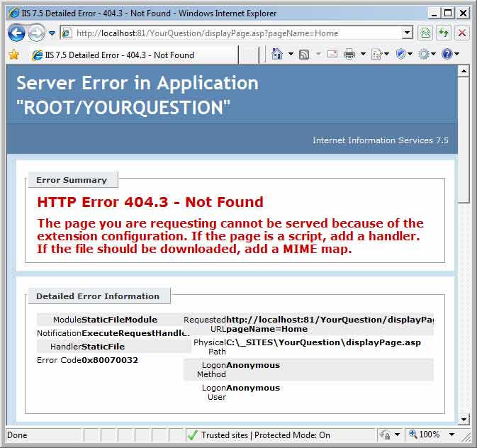Screen dimensions: 477x448
Task: Open the Safety shield menu
Action: pyautogui.click(x=400, y=55)
